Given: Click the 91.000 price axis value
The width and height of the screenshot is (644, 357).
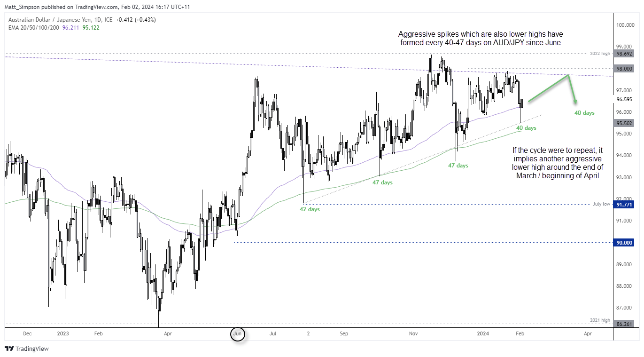Looking at the screenshot, I should [625, 221].
